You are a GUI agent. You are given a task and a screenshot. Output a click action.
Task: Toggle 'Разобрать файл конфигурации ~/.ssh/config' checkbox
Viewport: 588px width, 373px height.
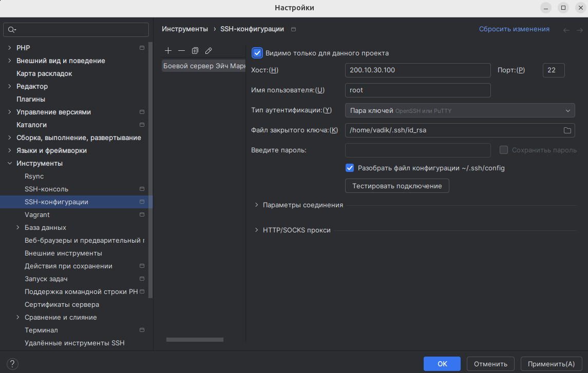coord(350,168)
